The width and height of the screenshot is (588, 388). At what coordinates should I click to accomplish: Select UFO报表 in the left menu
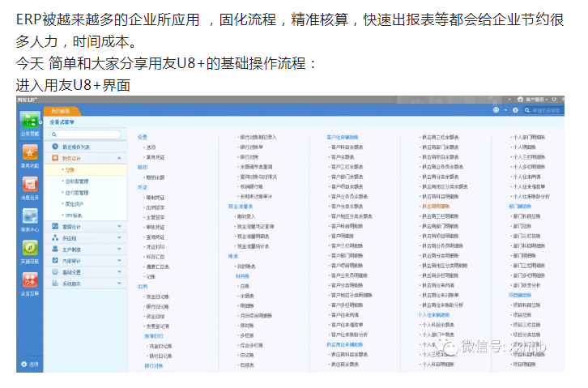74,215
